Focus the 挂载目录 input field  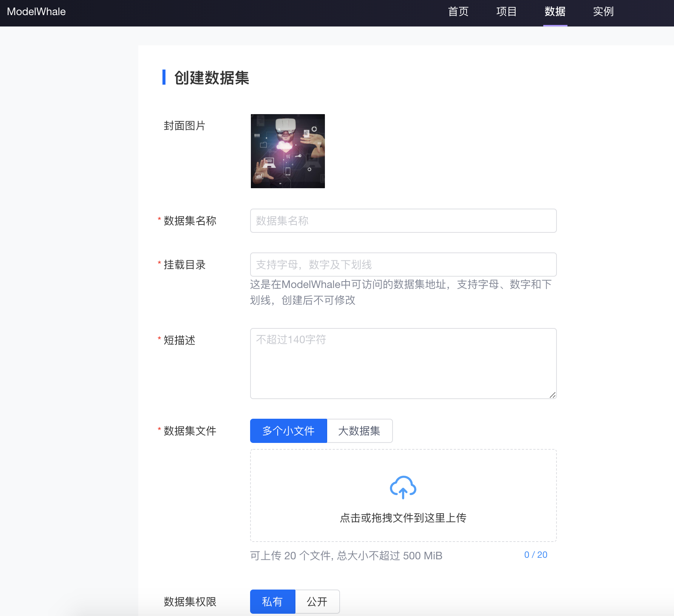(x=403, y=265)
